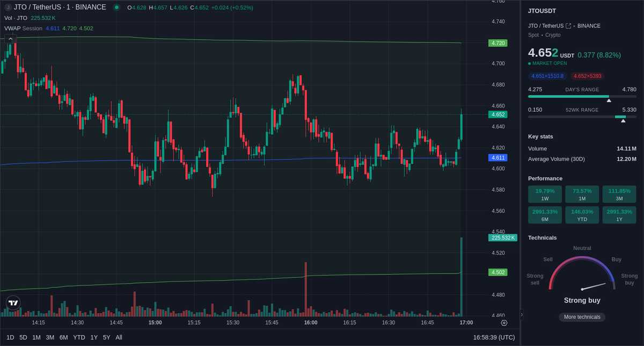Click the 17:00 time axis label

coord(466,322)
